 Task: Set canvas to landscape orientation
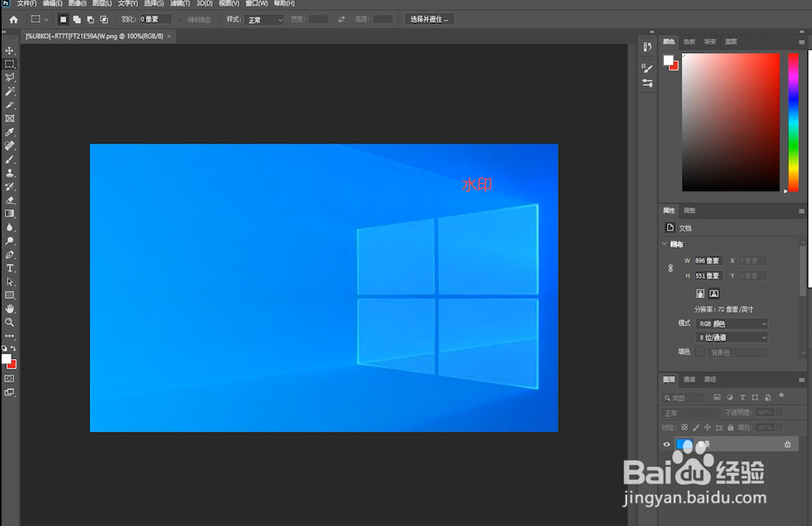coord(714,294)
